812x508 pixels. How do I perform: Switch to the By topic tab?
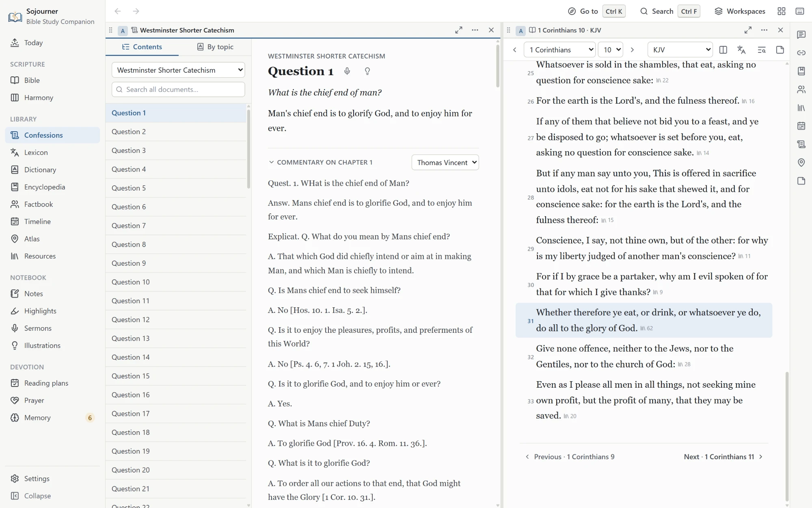pos(215,47)
